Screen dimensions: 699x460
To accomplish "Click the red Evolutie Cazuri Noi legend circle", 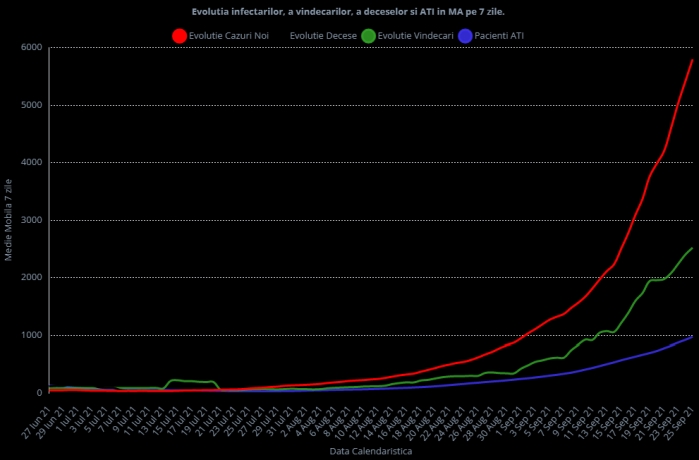I will tap(180, 35).
